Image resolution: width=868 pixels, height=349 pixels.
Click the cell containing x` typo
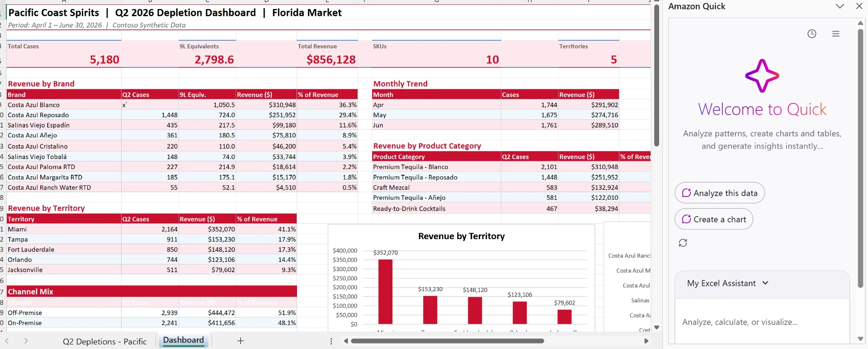[150, 105]
